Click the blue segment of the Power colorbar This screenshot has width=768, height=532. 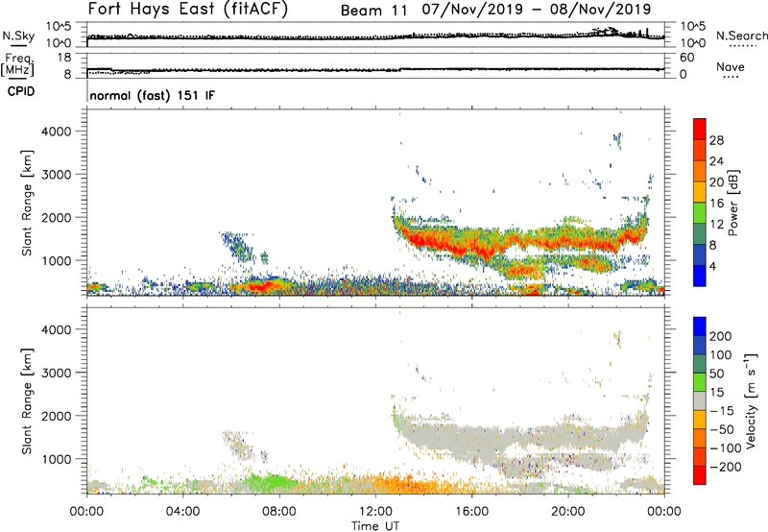click(x=700, y=276)
